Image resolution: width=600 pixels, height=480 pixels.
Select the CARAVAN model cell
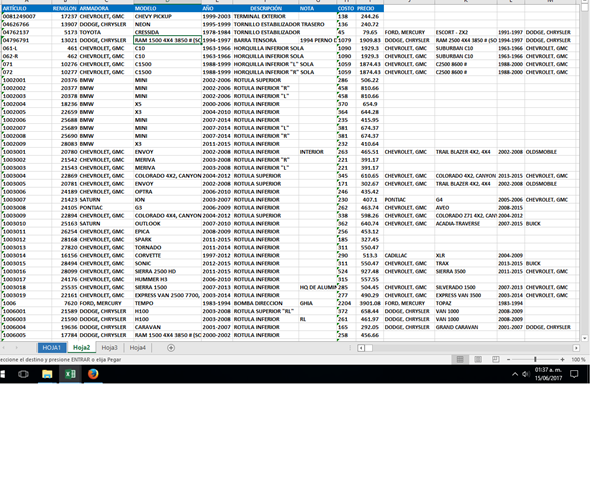tap(168, 327)
